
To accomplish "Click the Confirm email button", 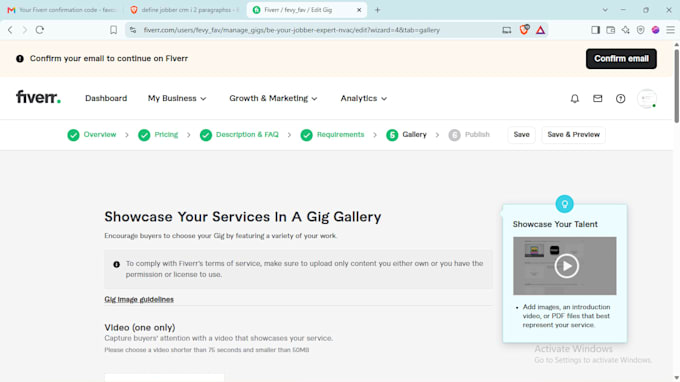I will tap(621, 59).
